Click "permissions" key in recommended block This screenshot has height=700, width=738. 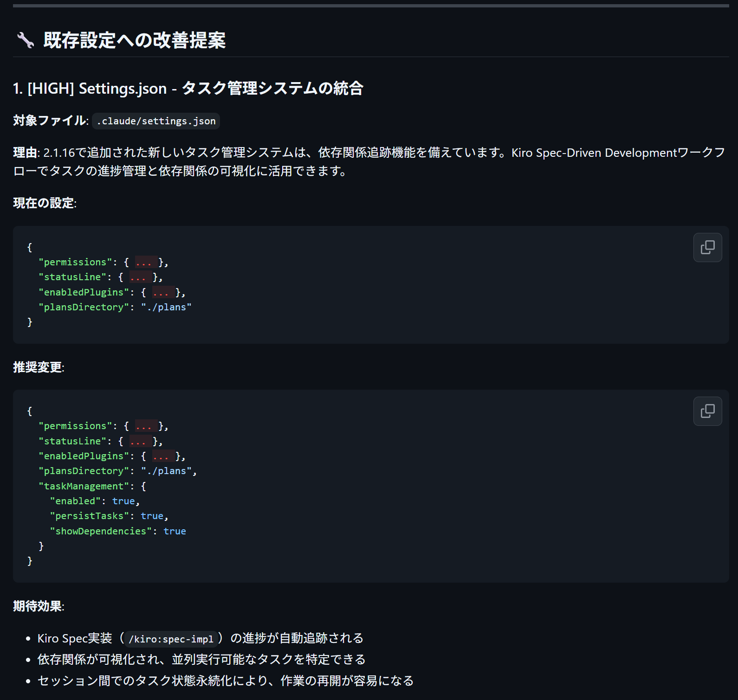(75, 426)
